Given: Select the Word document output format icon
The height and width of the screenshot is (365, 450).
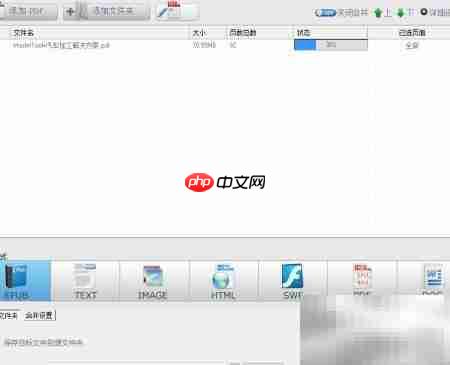Looking at the screenshot, I should 432,279.
